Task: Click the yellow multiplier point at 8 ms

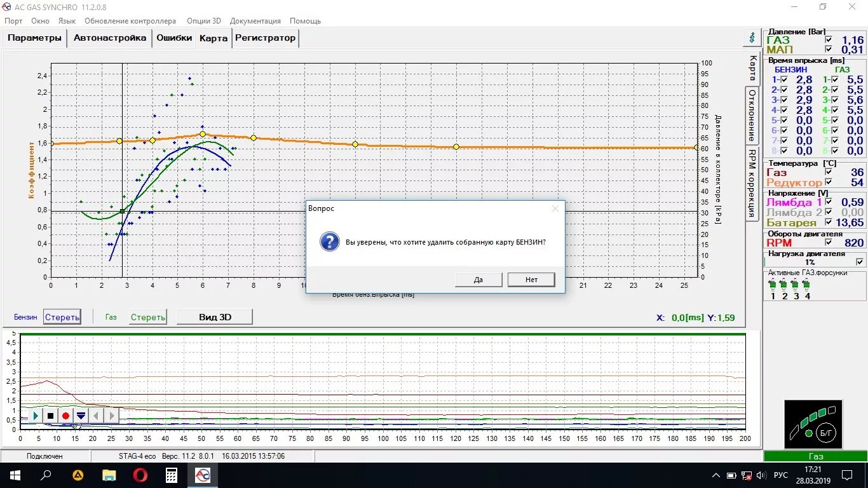Action: (254, 138)
